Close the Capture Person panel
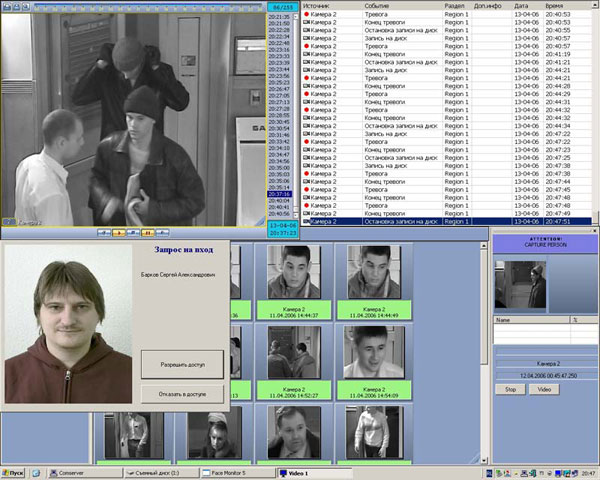The height and width of the screenshot is (480, 600). [593, 232]
